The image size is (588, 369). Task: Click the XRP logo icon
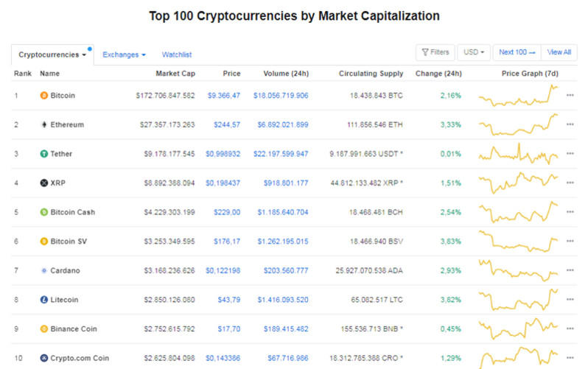[43, 183]
